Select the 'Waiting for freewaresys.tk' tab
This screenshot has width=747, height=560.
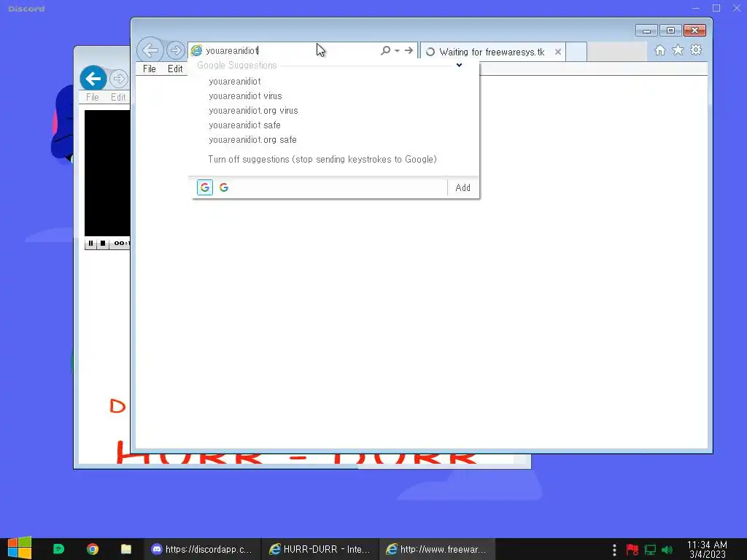492,52
